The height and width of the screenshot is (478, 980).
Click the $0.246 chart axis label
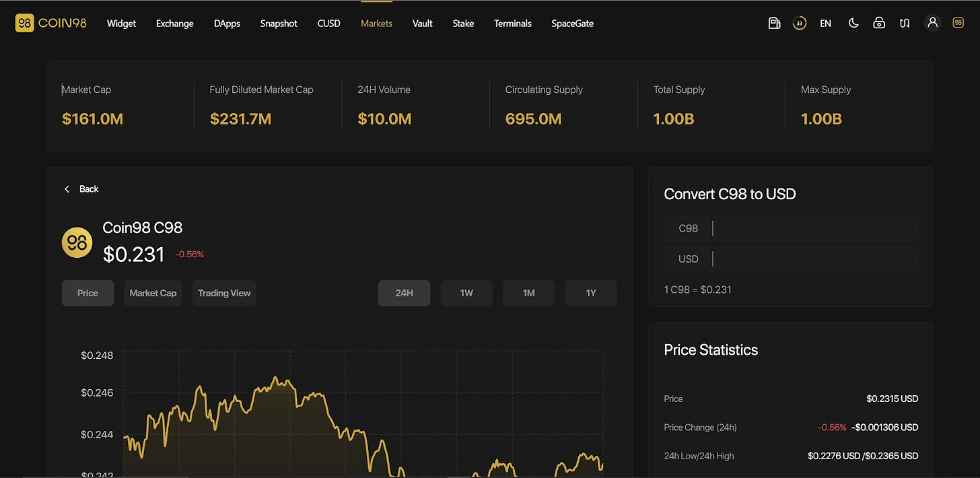point(97,392)
